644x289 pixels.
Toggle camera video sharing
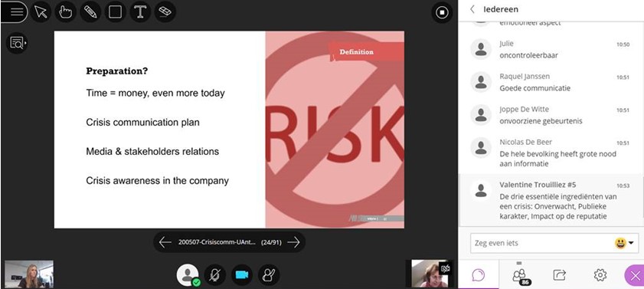click(241, 274)
